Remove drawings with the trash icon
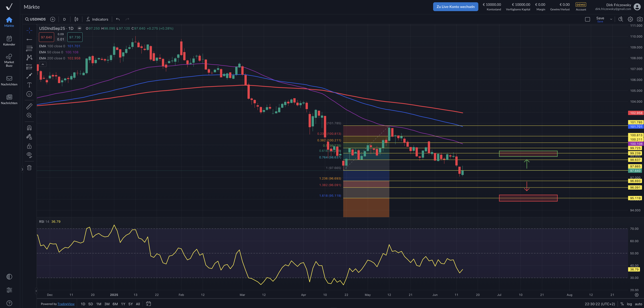This screenshot has width=644, height=308. click(x=29, y=167)
